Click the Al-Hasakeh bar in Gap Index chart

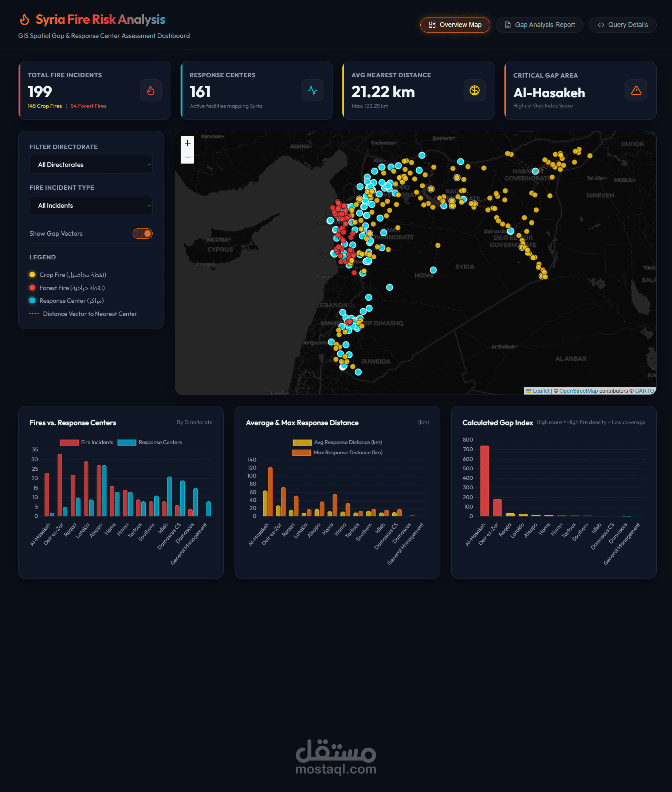(484, 481)
